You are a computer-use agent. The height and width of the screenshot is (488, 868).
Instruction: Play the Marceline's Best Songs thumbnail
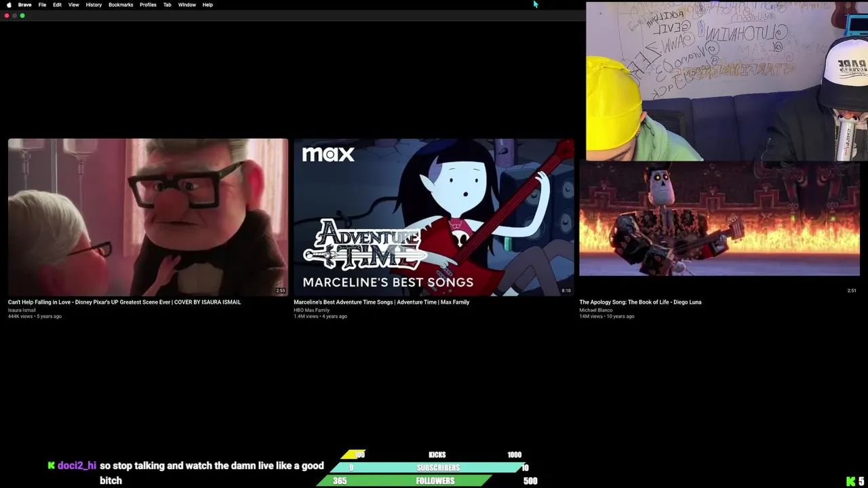434,217
